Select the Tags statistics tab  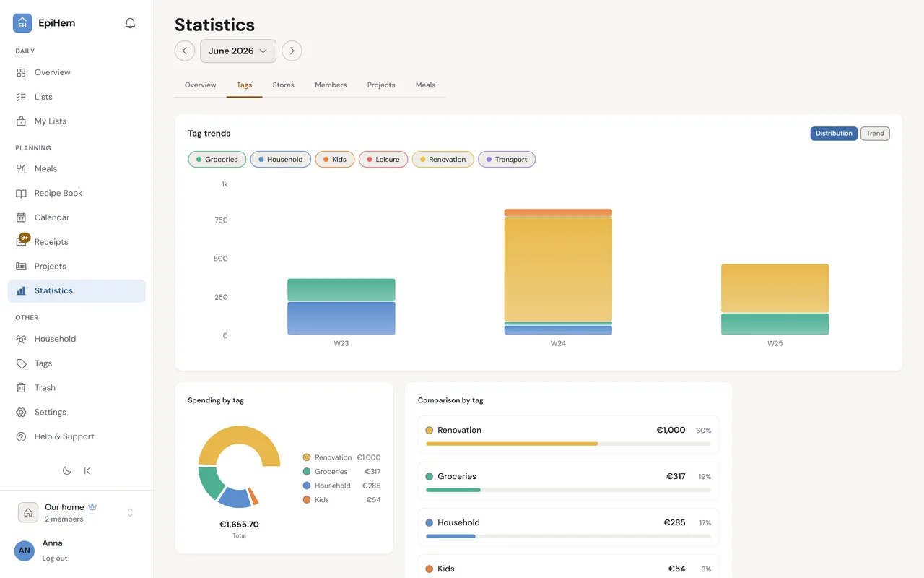point(244,85)
